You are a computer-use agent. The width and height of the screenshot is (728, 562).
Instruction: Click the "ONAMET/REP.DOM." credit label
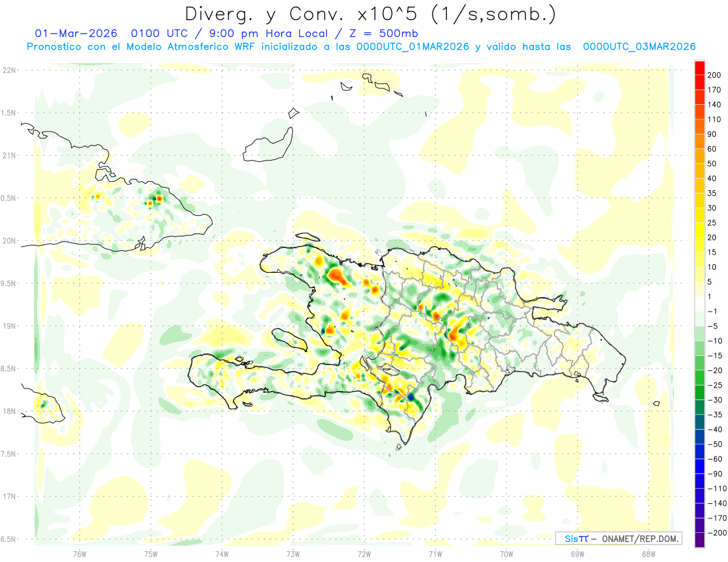639,538
